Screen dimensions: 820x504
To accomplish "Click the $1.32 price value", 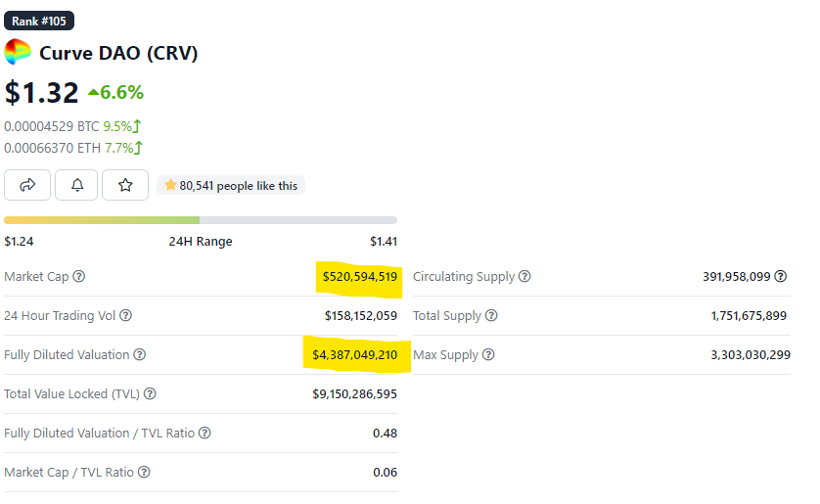I will pos(41,93).
